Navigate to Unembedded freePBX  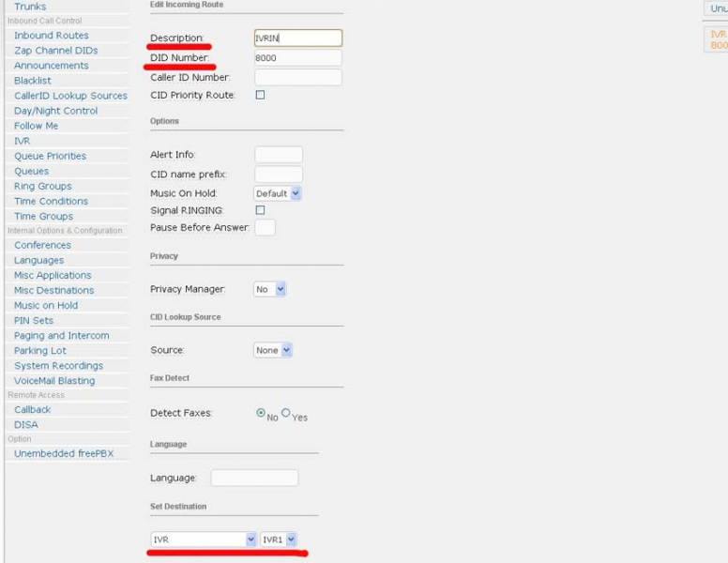[64, 453]
